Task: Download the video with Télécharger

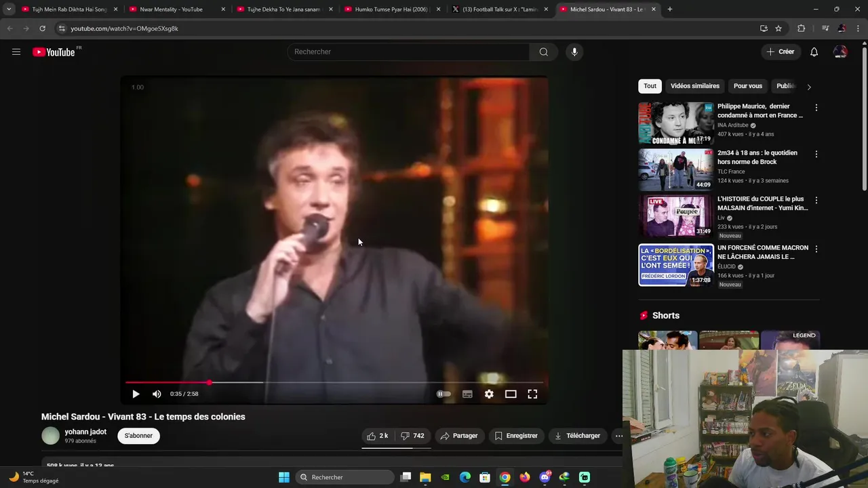Action: click(x=577, y=436)
